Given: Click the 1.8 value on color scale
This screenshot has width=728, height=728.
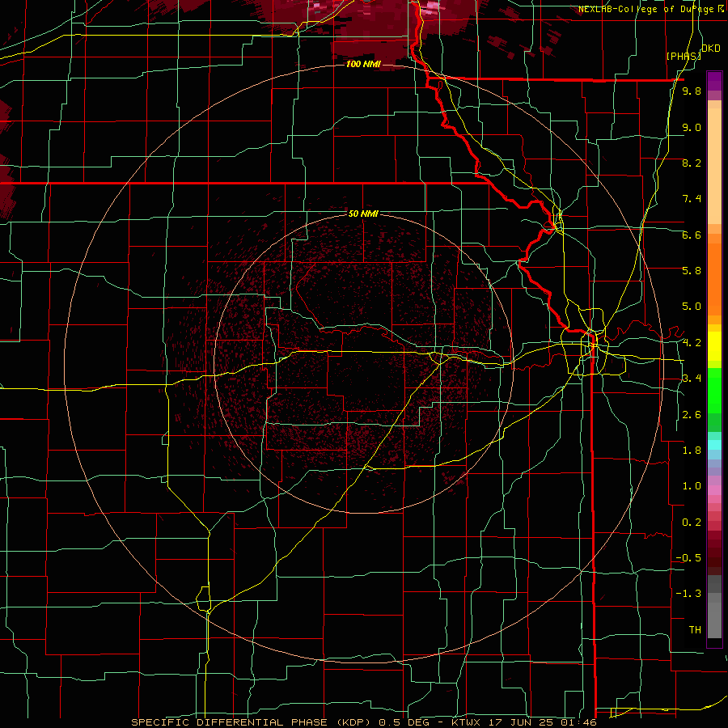Looking at the screenshot, I should pyautogui.click(x=692, y=451).
